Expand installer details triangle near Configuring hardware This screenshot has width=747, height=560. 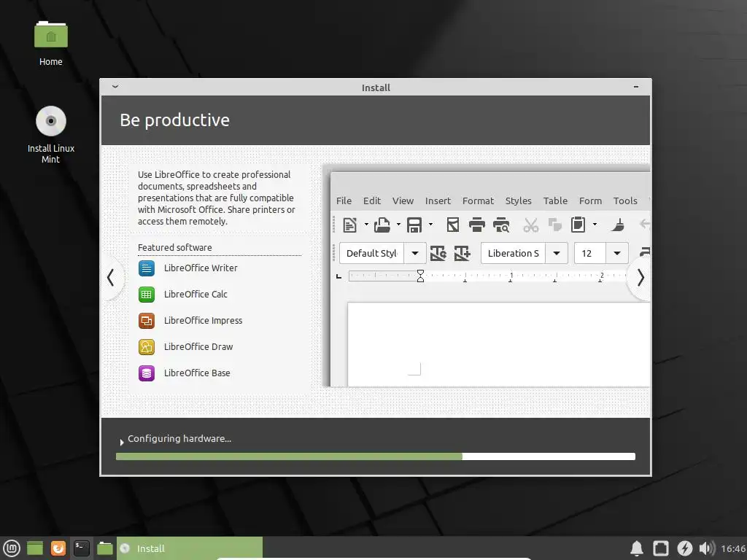coord(122,443)
